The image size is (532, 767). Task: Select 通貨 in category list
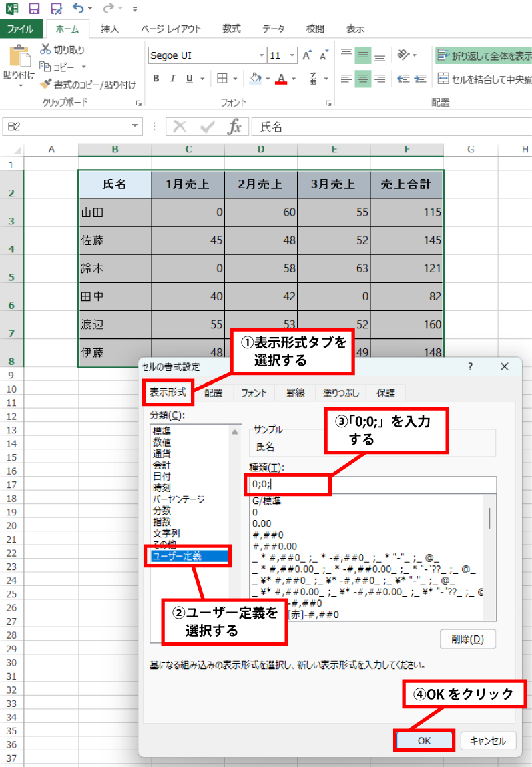point(162,453)
